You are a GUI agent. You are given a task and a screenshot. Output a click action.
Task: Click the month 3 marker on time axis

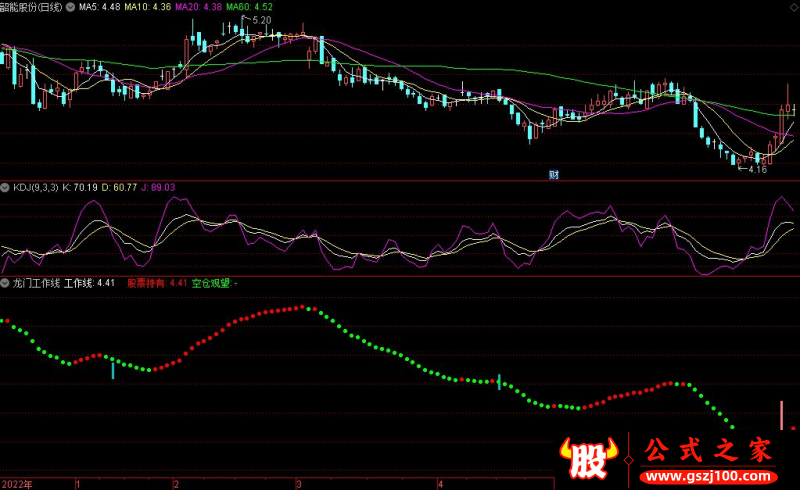coord(298,484)
